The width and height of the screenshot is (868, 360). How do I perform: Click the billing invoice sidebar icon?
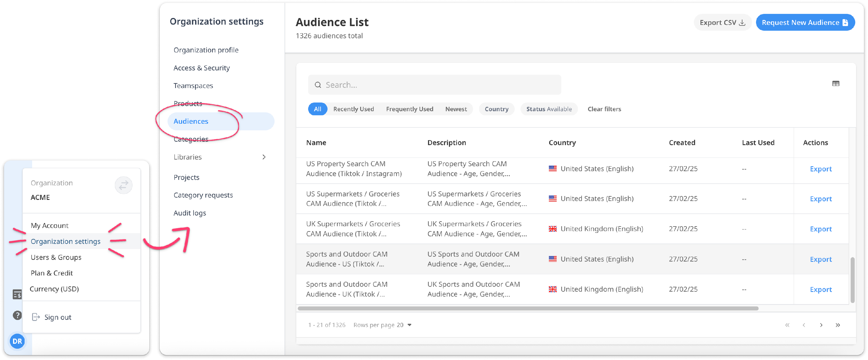pos(17,295)
